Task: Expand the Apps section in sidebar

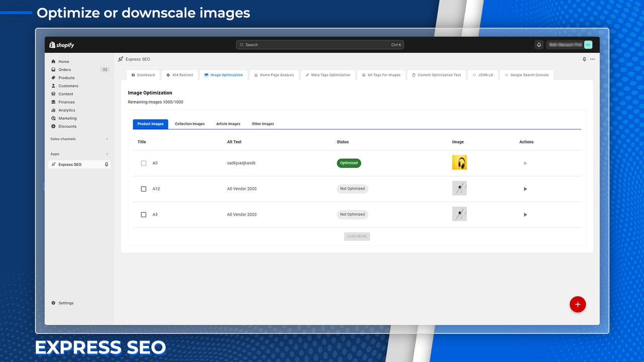Action: pos(79,154)
